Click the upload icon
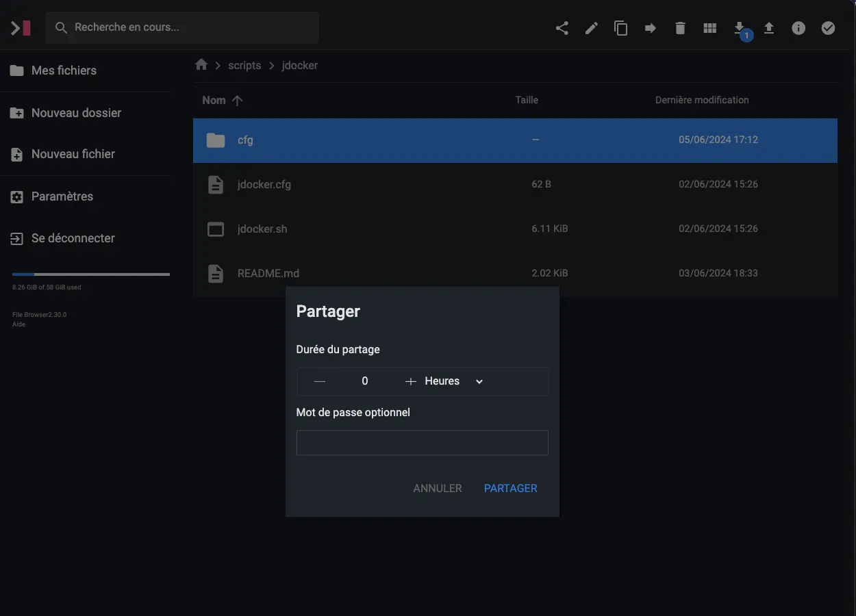The image size is (856, 616). [769, 28]
